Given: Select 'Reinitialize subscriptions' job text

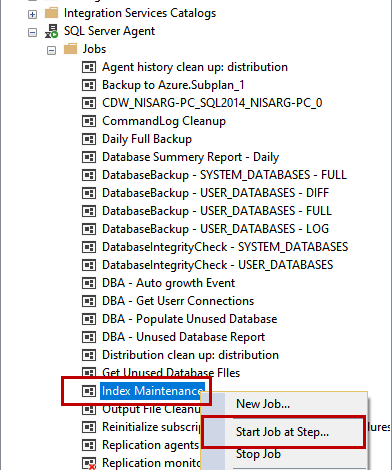Looking at the screenshot, I should pyautogui.click(x=151, y=427).
